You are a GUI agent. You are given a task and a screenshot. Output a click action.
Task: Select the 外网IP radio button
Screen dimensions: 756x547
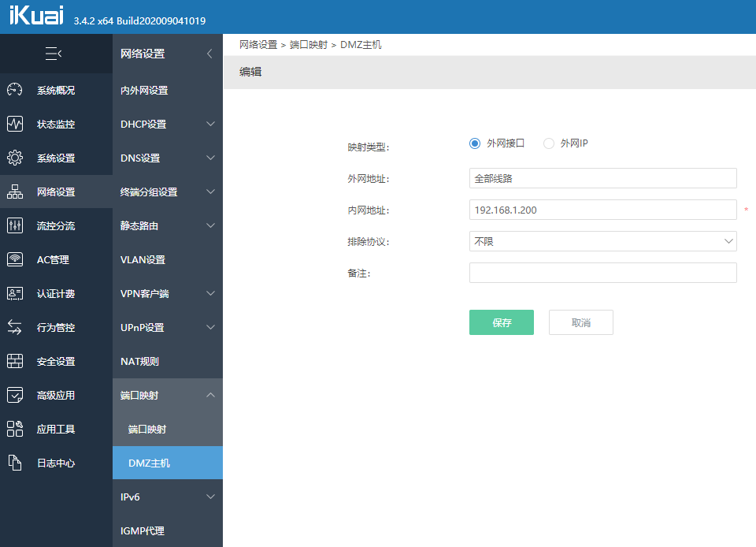[x=548, y=143]
